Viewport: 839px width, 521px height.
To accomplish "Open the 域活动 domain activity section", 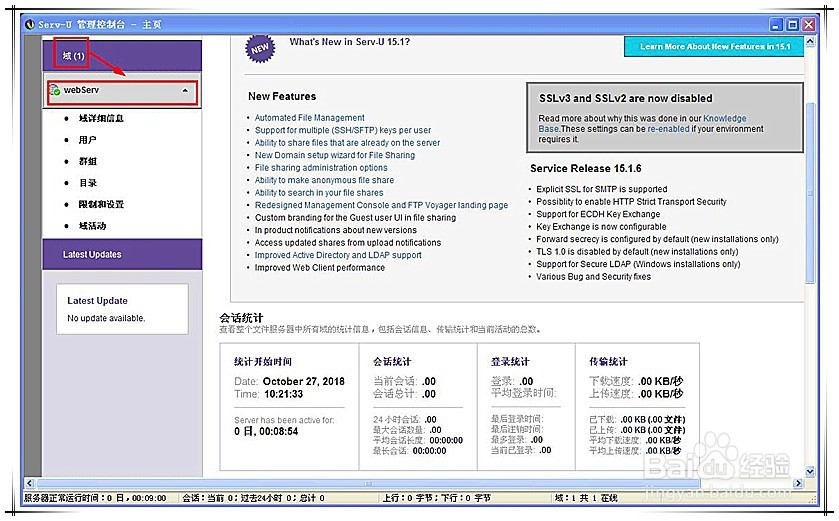I will click(x=92, y=226).
